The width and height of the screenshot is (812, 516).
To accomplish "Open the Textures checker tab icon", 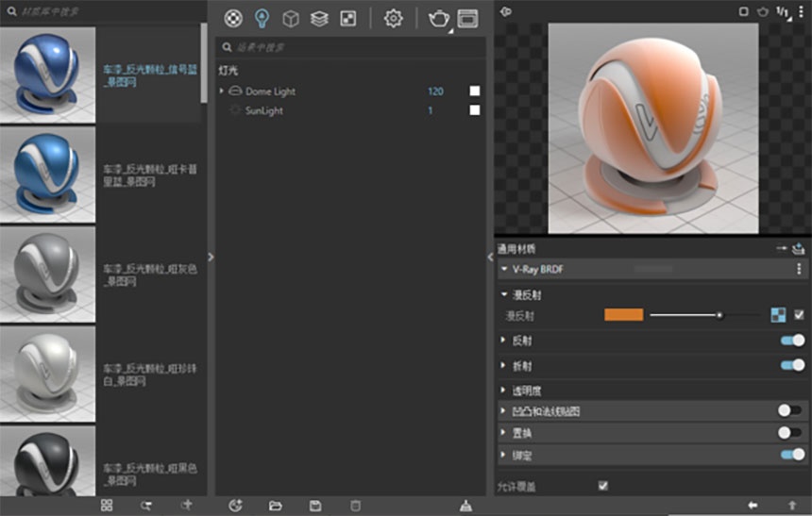I will click(x=348, y=19).
